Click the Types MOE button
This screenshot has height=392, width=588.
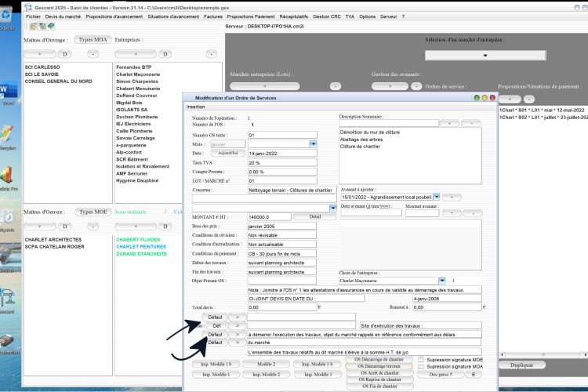point(93,212)
